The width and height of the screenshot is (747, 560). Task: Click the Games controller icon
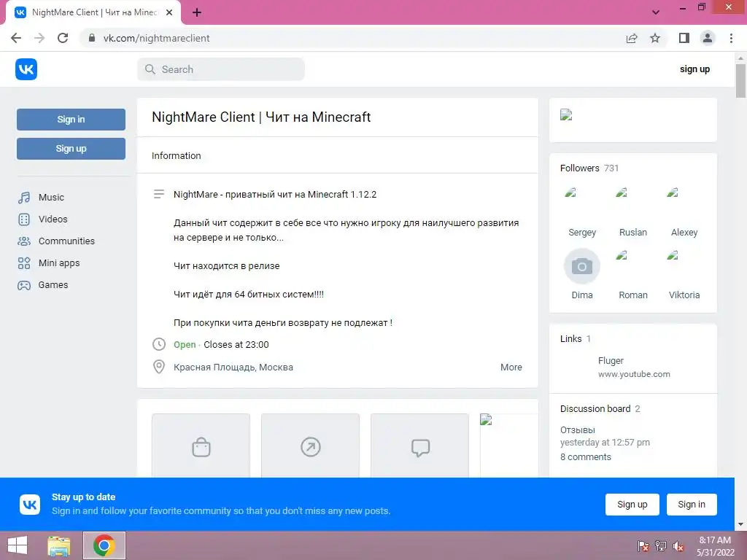[24, 285]
